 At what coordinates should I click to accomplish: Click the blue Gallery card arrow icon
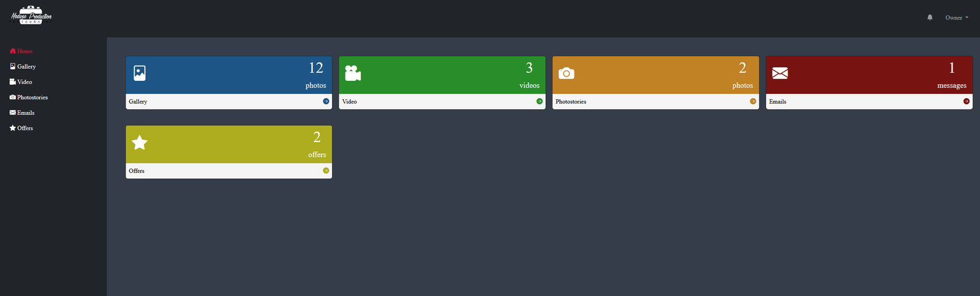[326, 102]
